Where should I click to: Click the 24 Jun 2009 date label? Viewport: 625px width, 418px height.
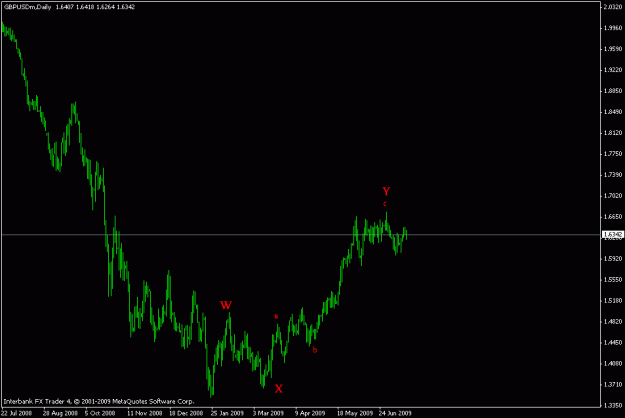coord(395,413)
